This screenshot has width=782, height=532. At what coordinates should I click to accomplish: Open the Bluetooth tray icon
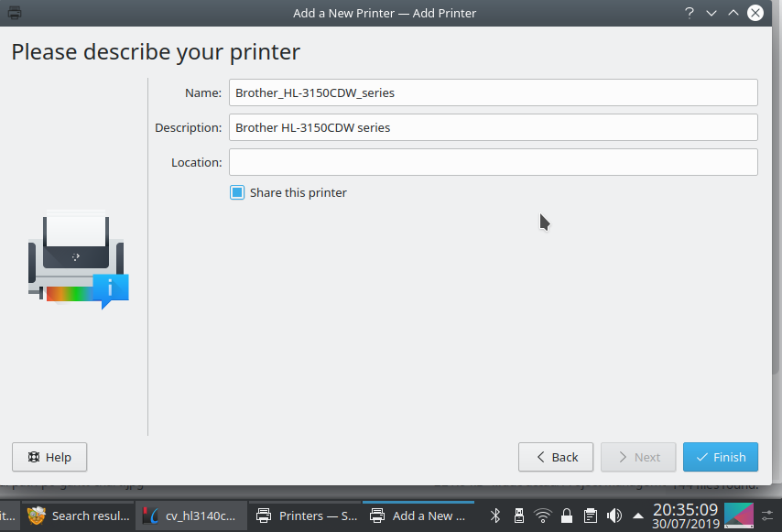point(495,516)
